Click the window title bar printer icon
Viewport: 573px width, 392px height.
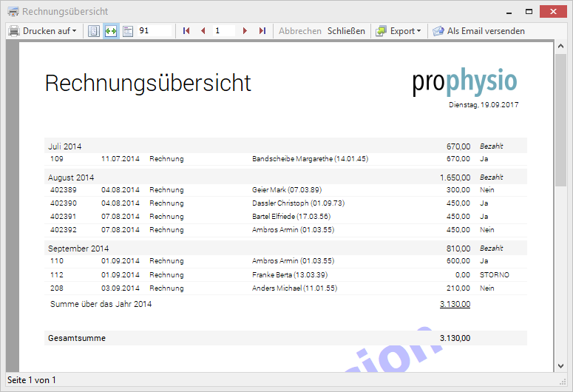[13, 11]
